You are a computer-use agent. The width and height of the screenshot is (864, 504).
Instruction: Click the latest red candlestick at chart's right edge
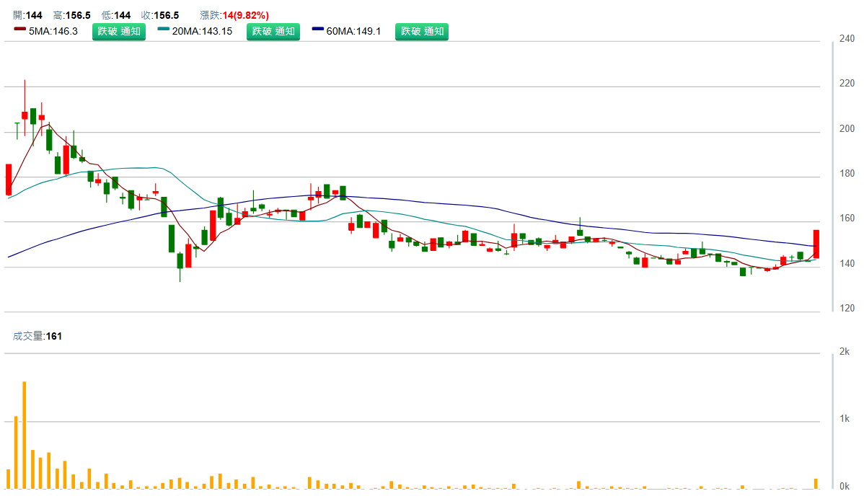pyautogui.click(x=816, y=244)
